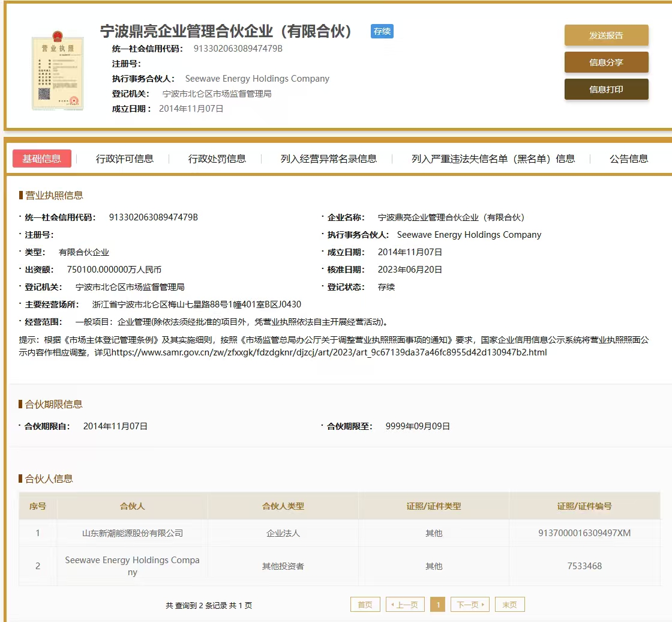Click the 证照/证件类型 column header

434,506
